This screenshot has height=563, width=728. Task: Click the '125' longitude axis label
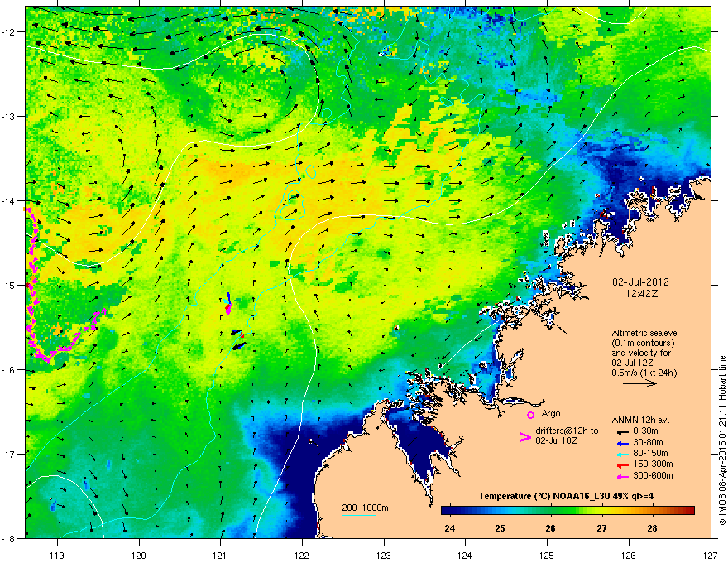coord(548,555)
